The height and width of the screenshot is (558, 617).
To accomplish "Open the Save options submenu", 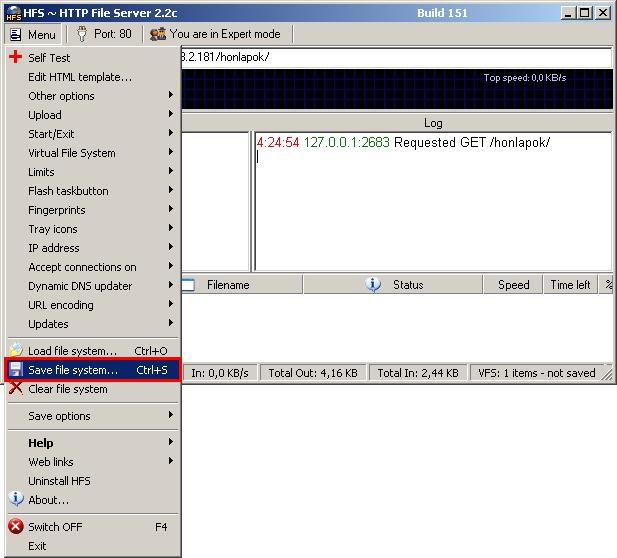I will point(171,415).
